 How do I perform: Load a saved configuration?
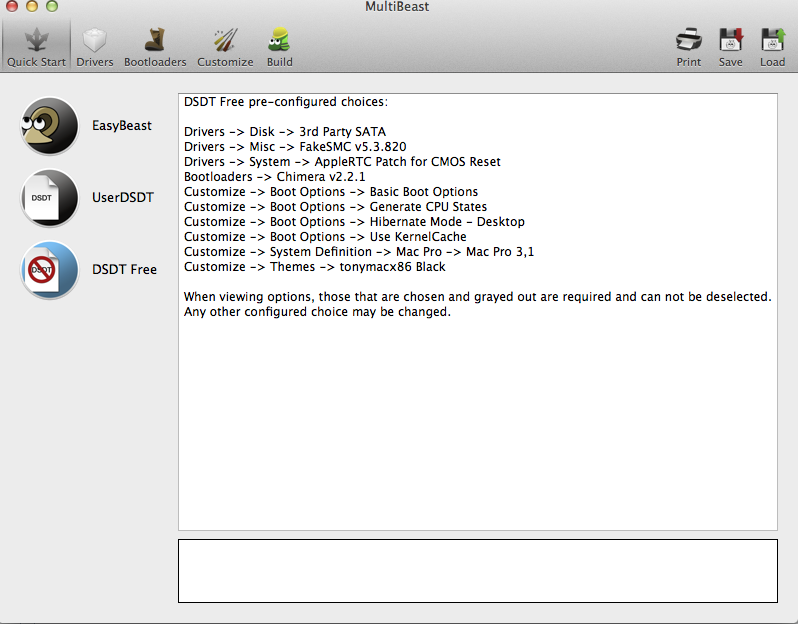pyautogui.click(x=772, y=47)
